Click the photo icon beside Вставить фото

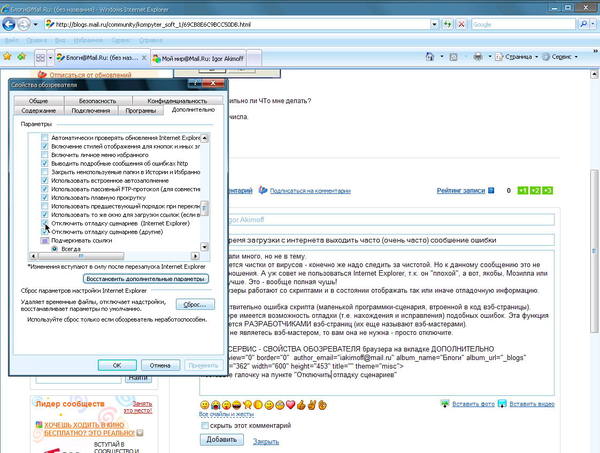point(445,404)
